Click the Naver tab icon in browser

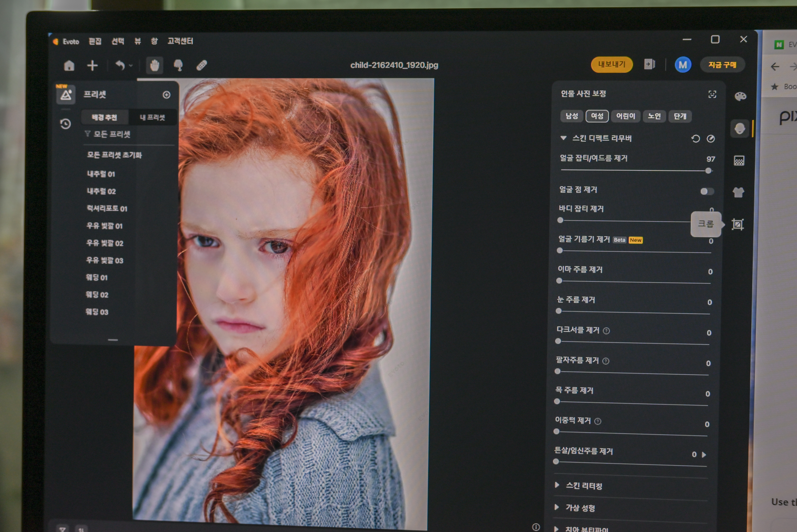click(x=779, y=45)
